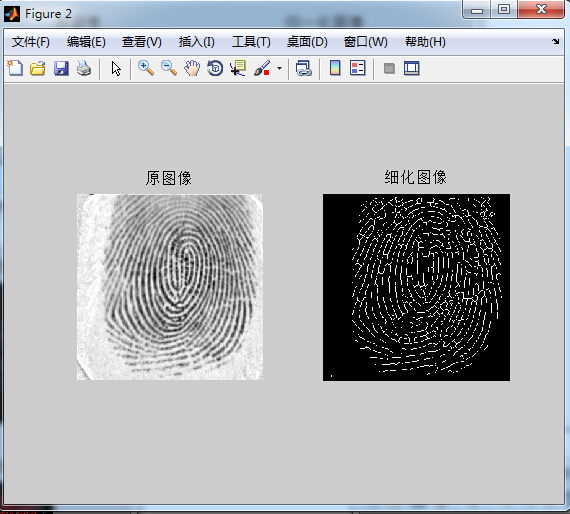The height and width of the screenshot is (514, 570).
Task: Show Plot Tools and dock figure
Action: 412,68
